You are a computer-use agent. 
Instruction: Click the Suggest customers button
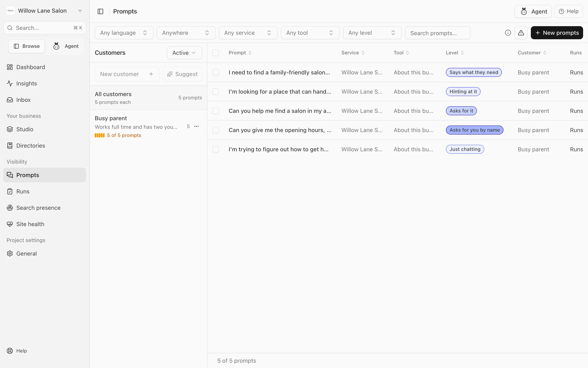pyautogui.click(x=182, y=74)
